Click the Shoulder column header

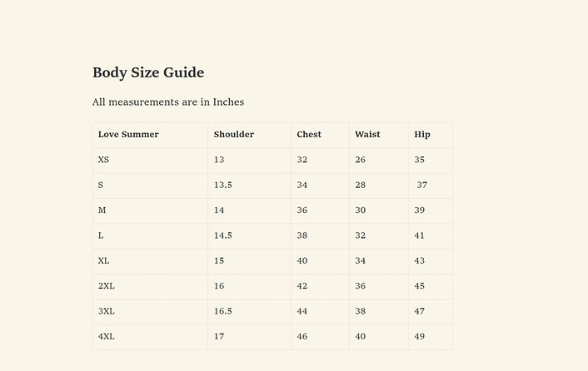(x=234, y=135)
